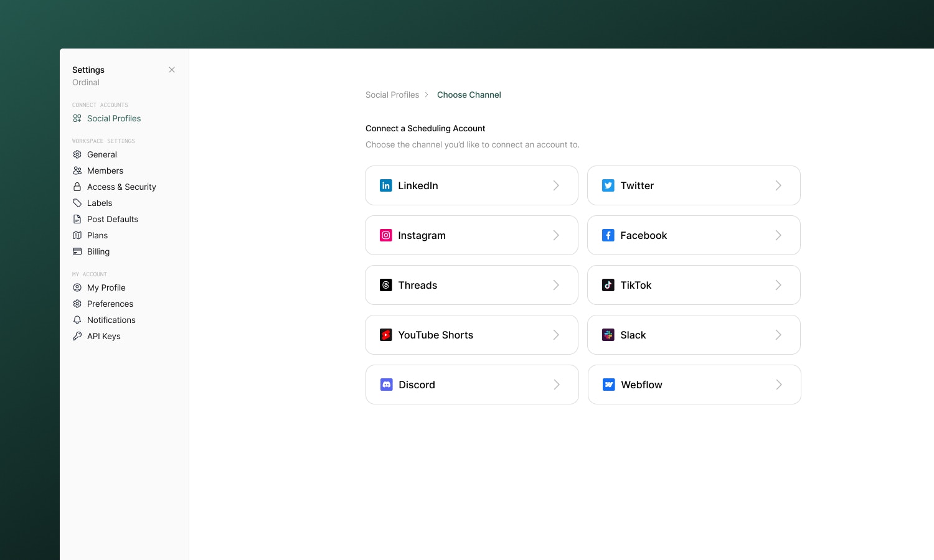
Task: Select the Webflow channel icon
Action: (x=608, y=385)
